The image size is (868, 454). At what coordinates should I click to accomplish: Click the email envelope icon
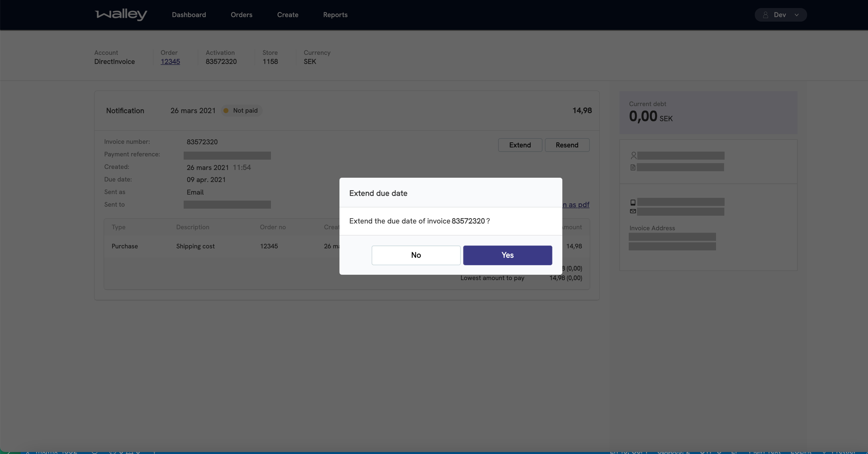point(633,211)
